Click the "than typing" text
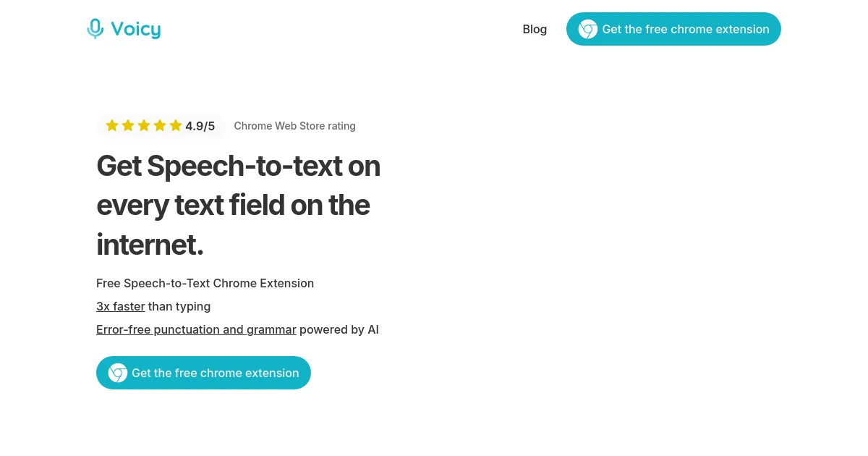The width and height of the screenshot is (868, 456). [x=179, y=306]
